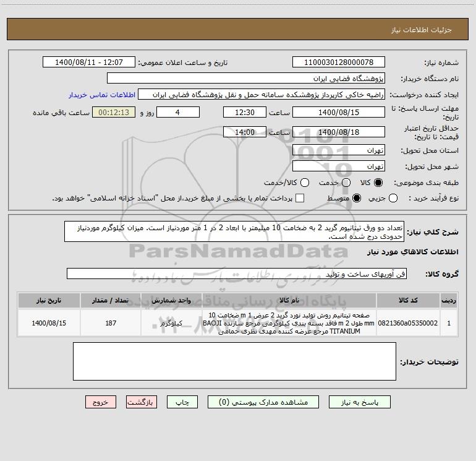Click the days remaining field showing 4

tap(178, 112)
